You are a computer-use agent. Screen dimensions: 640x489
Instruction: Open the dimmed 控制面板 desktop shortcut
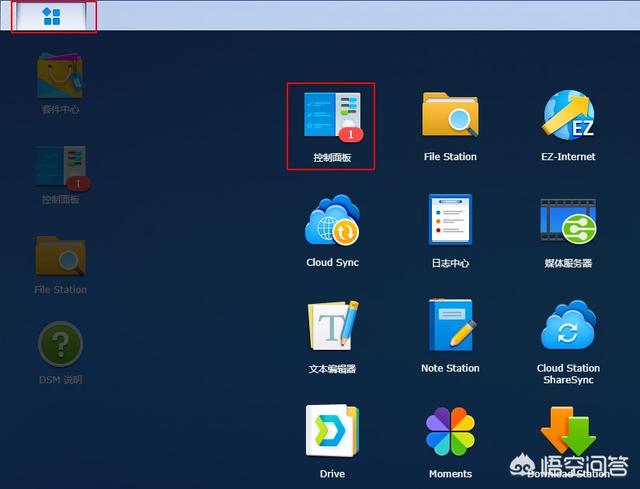(61, 167)
